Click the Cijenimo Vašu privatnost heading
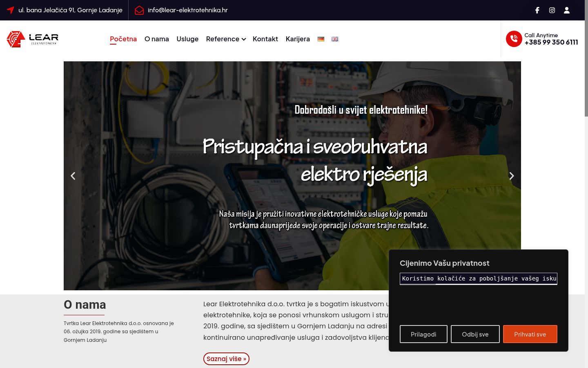Screen dimensions: 588x368 coord(444,263)
